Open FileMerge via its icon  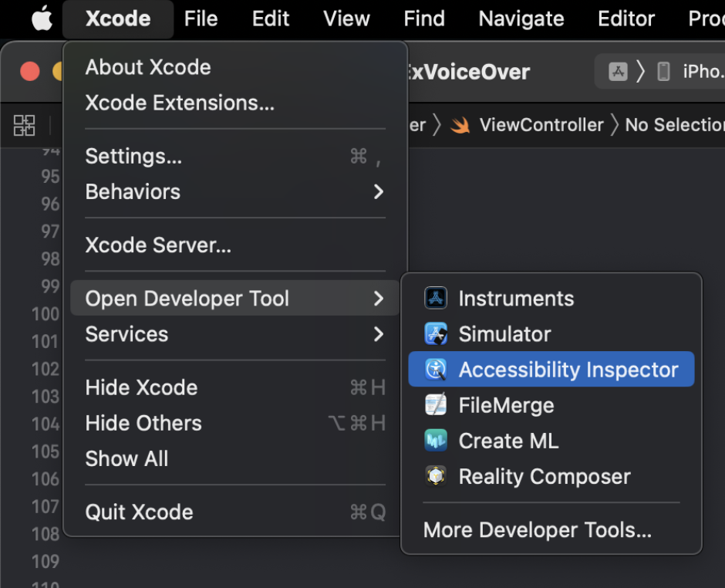pyautogui.click(x=437, y=405)
